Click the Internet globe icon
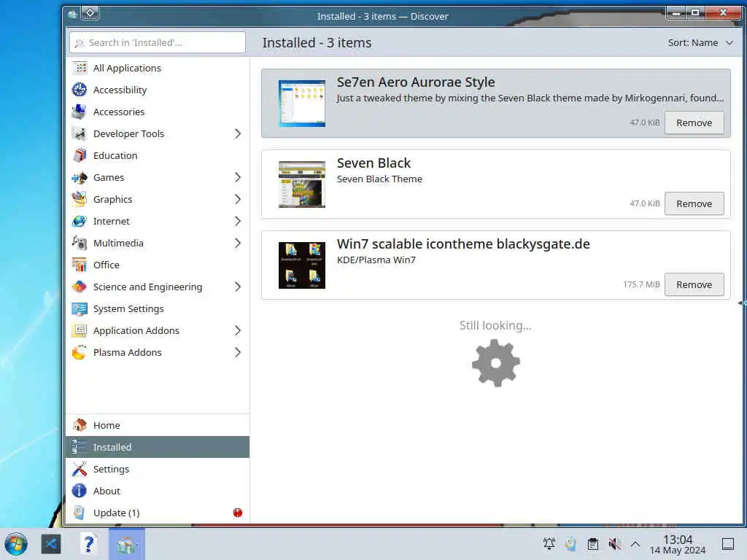This screenshot has width=747, height=560. (80, 222)
